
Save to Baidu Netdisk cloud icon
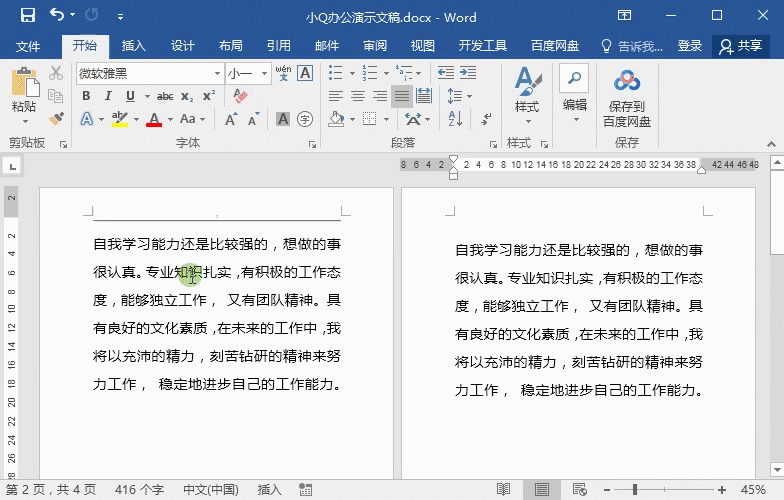[627, 99]
